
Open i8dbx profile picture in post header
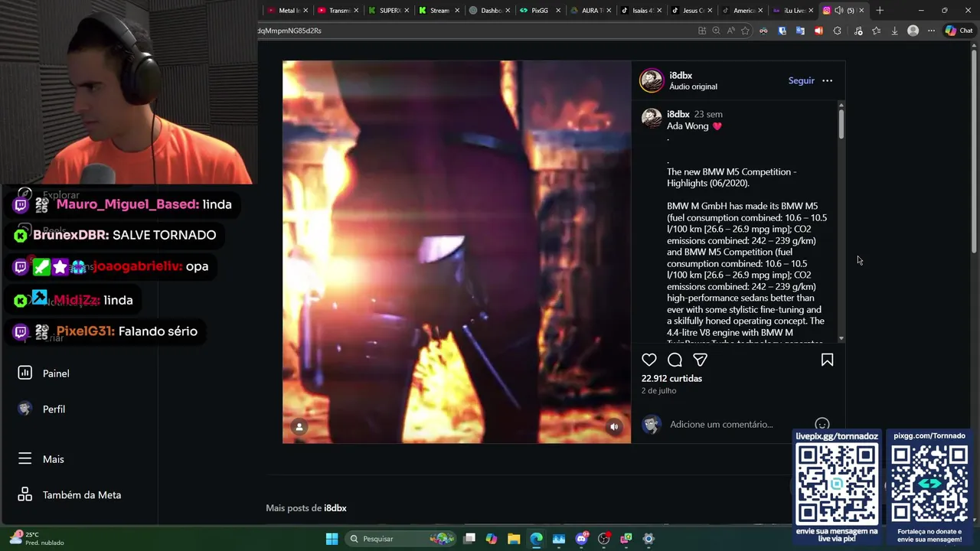pyautogui.click(x=652, y=80)
